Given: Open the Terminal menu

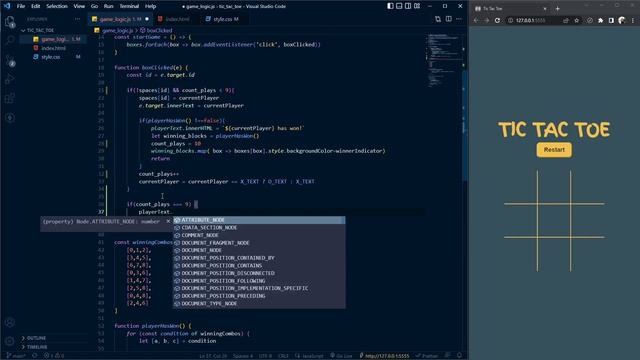Looking at the screenshot, I should pos(129,6).
